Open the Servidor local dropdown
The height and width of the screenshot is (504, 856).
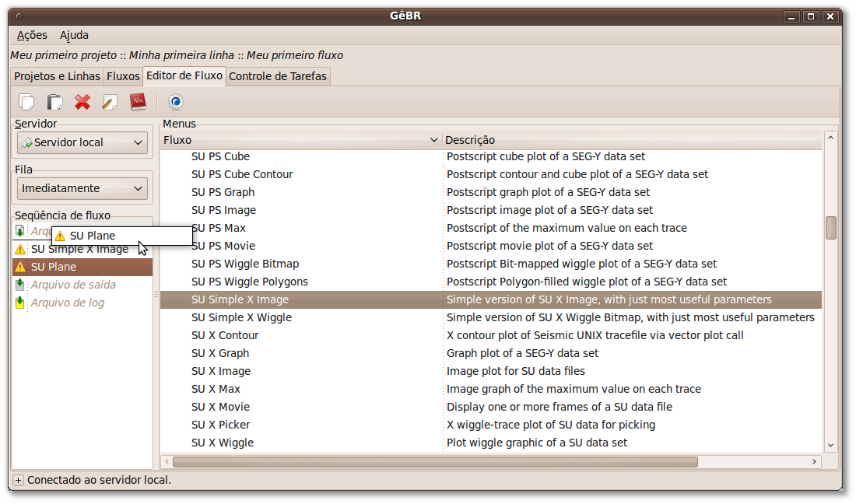coord(82,142)
